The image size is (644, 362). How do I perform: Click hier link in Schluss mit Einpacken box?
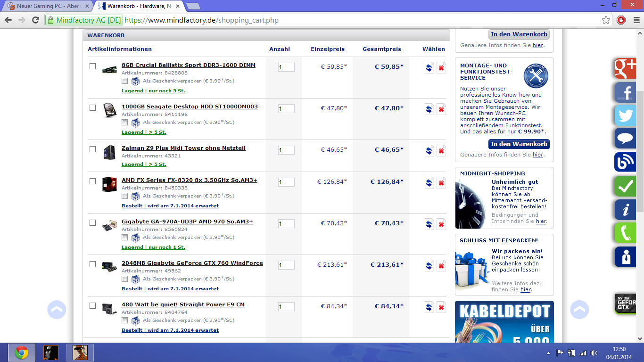526,289
